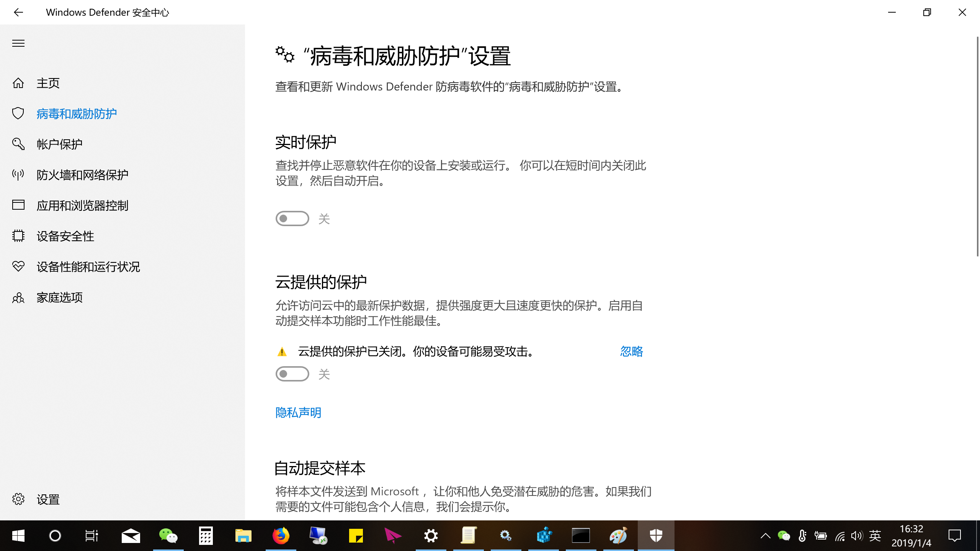Open the command prompt window on taskbar

pos(581,536)
